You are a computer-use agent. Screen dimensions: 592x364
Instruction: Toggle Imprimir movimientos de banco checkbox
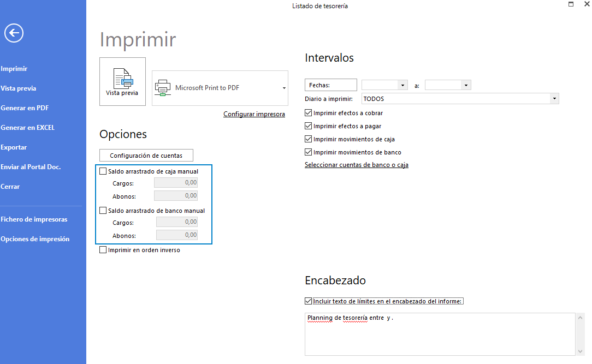[309, 152]
